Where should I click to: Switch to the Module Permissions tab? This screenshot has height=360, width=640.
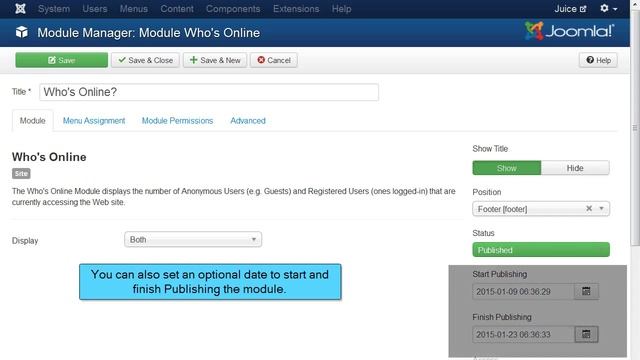[178, 120]
